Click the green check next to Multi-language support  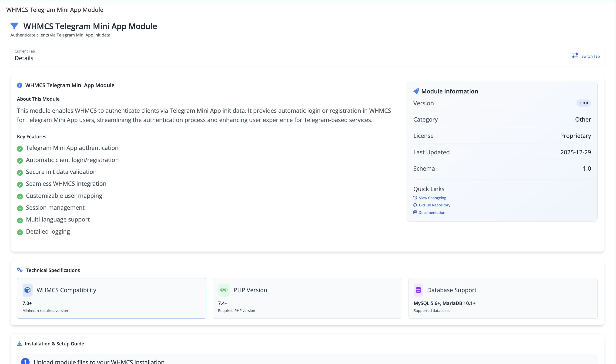click(x=20, y=220)
